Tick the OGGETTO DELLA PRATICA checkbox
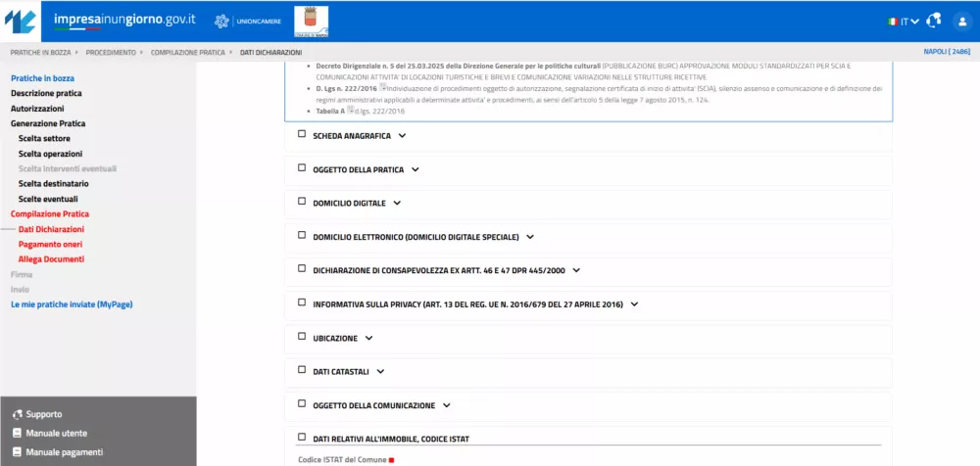 pyautogui.click(x=302, y=167)
